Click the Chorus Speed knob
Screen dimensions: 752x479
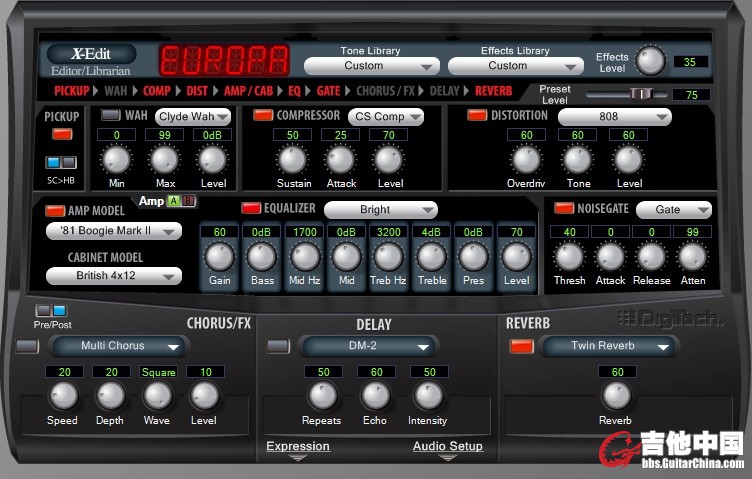click(x=62, y=396)
